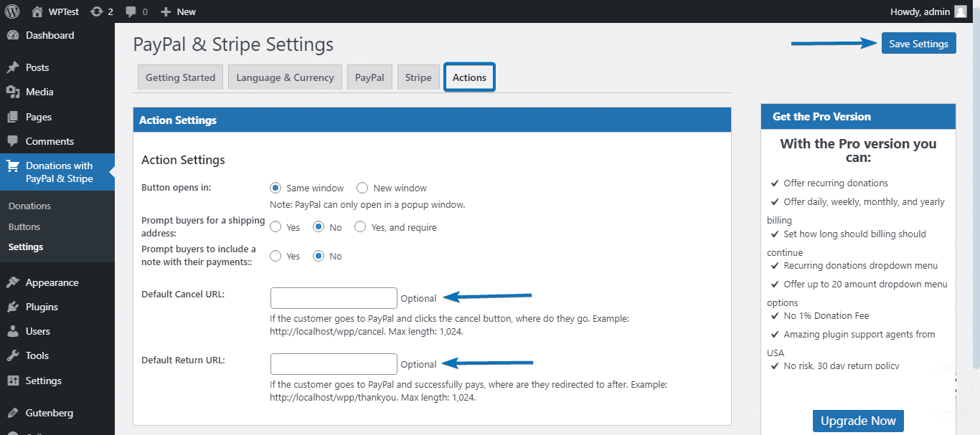Click the Get the Pro Version header
The height and width of the screenshot is (435, 980).
[x=858, y=116]
